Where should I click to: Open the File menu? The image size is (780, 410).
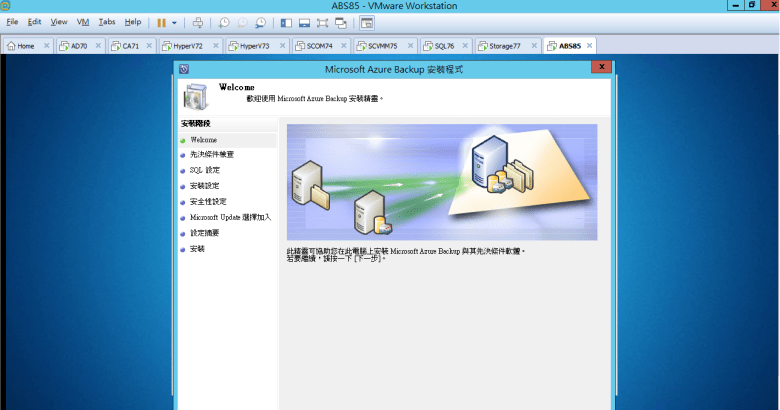[12, 22]
